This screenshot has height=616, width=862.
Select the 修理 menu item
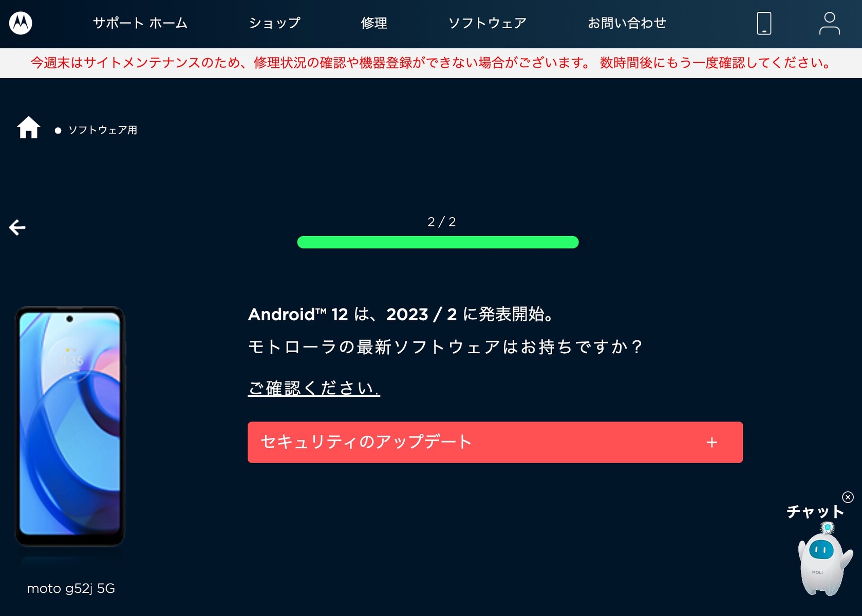[x=374, y=23]
